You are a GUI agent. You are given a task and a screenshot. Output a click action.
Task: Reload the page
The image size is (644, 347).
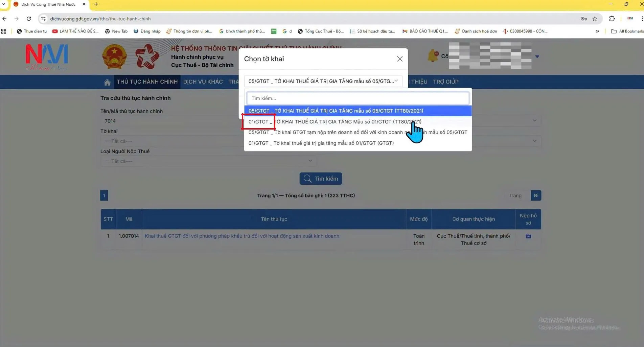[29, 19]
